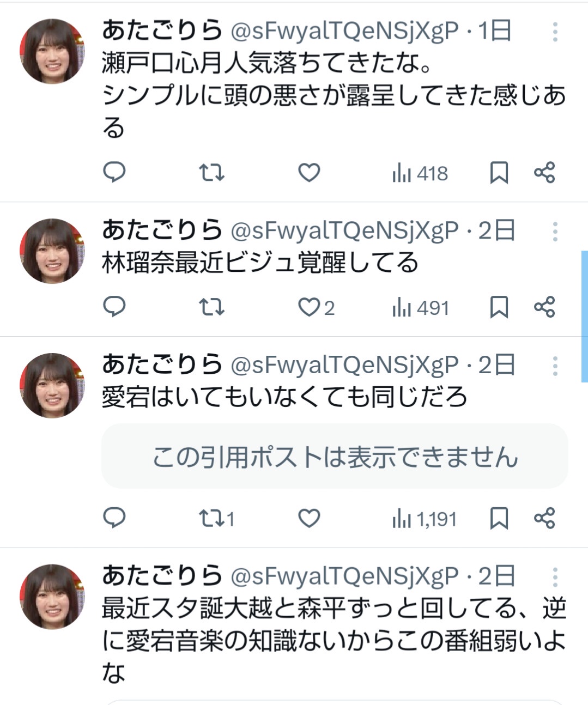Screen dimensions: 588x705
Task: Click the blue scrollbar indicator on the right
Action: click(585, 316)
